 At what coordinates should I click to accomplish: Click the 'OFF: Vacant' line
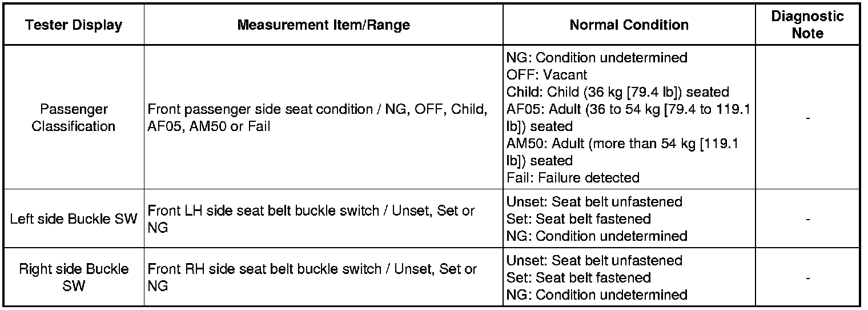click(x=546, y=75)
